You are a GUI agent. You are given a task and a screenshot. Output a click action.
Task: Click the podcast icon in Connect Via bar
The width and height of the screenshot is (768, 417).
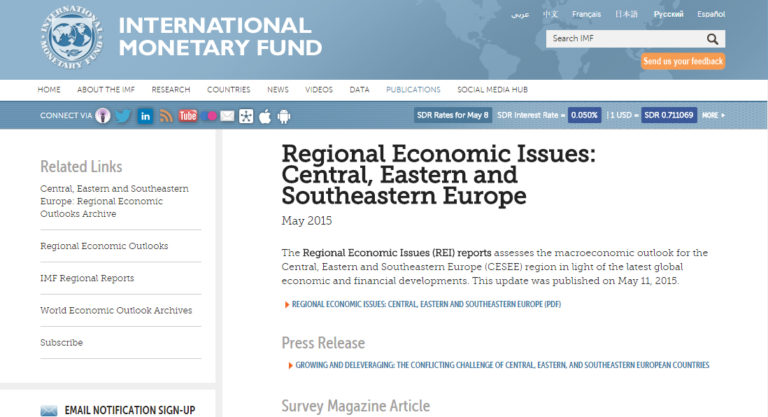pos(103,116)
